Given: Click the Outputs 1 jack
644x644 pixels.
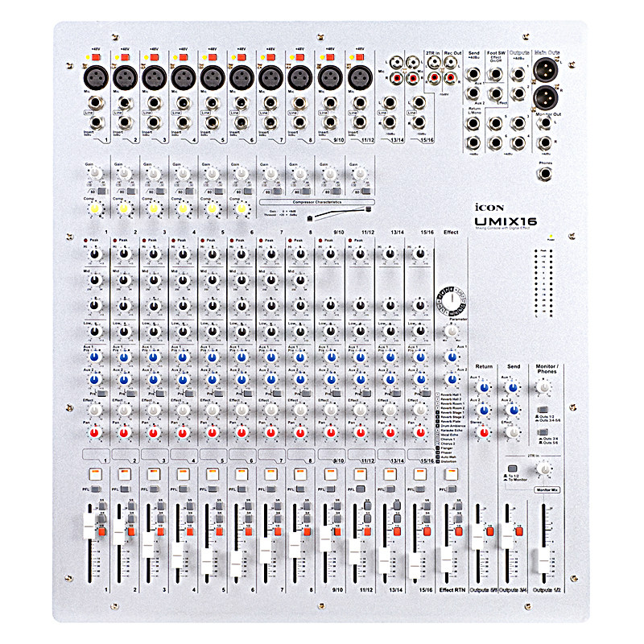Looking at the screenshot, I should pos(518,74).
